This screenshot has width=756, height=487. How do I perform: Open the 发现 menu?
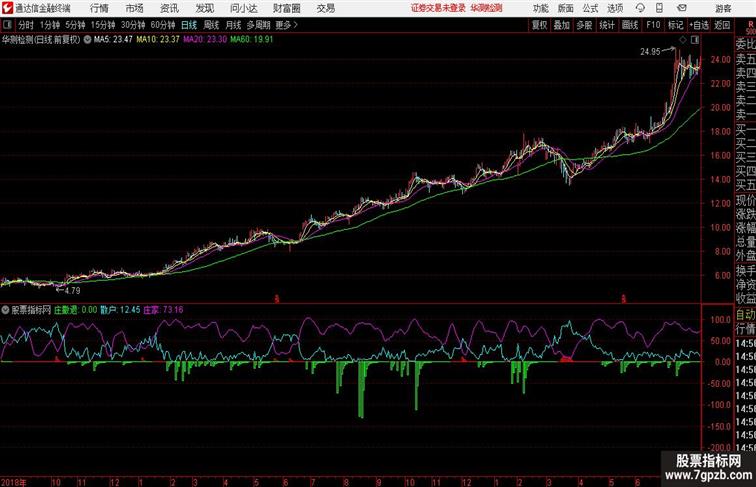204,8
